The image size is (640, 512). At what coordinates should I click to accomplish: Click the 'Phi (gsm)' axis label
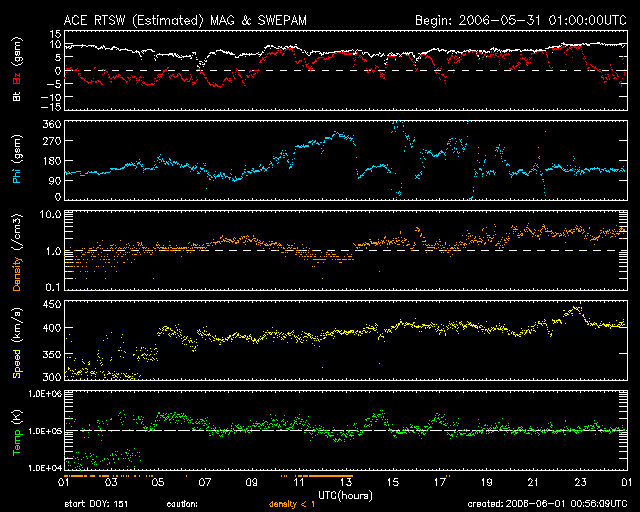click(x=17, y=159)
